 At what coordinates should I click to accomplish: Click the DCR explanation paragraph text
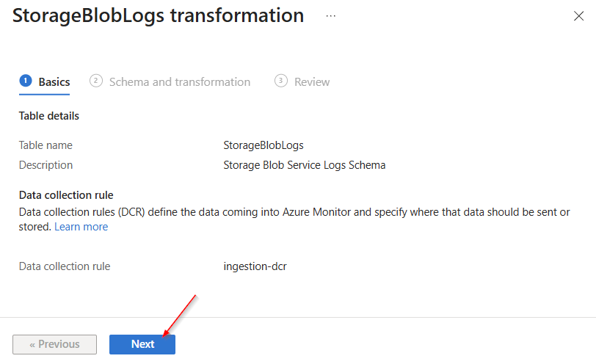(x=294, y=212)
